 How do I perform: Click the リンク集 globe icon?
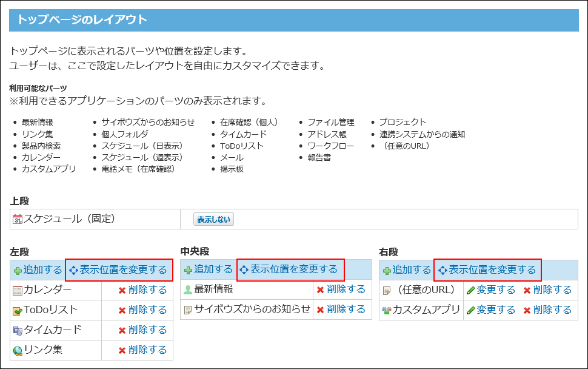(x=18, y=351)
